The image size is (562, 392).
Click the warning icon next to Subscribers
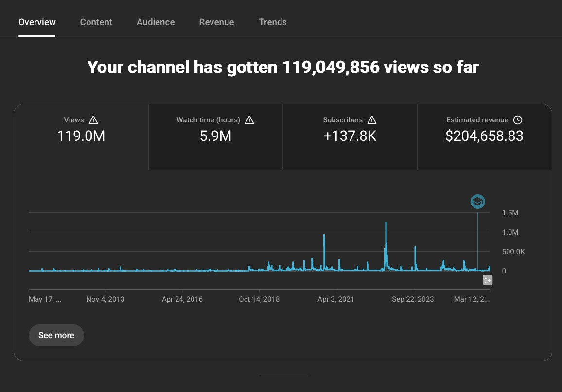point(372,120)
